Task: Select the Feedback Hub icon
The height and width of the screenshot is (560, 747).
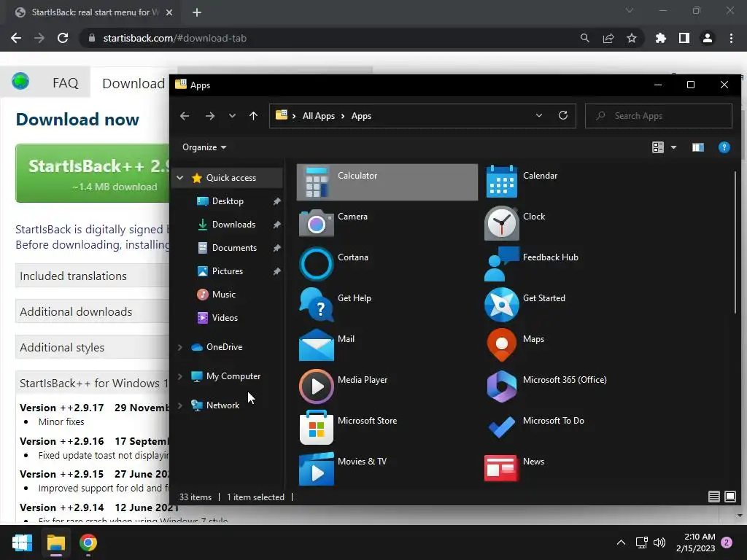Action: point(502,264)
